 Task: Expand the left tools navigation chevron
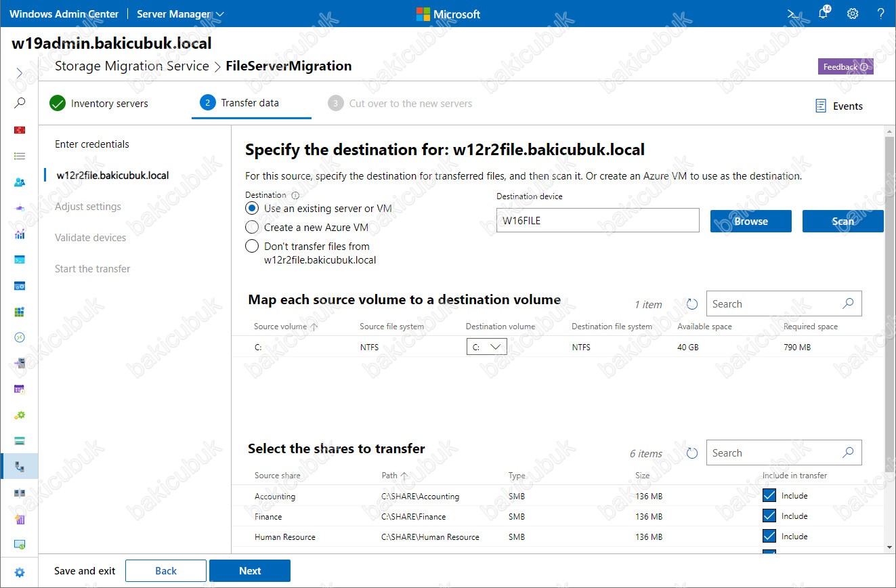coord(19,72)
